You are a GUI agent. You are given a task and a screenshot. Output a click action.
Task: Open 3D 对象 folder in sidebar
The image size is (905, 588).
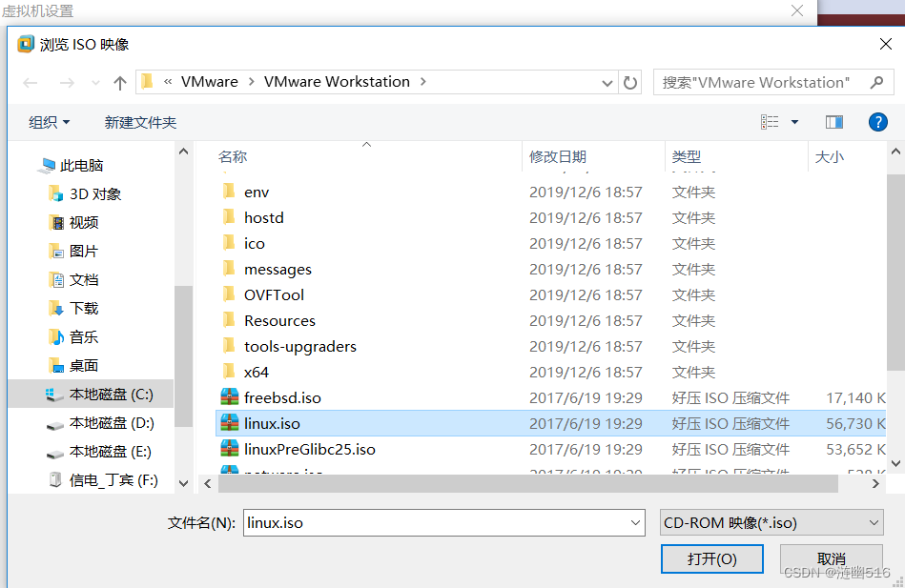[85, 193]
